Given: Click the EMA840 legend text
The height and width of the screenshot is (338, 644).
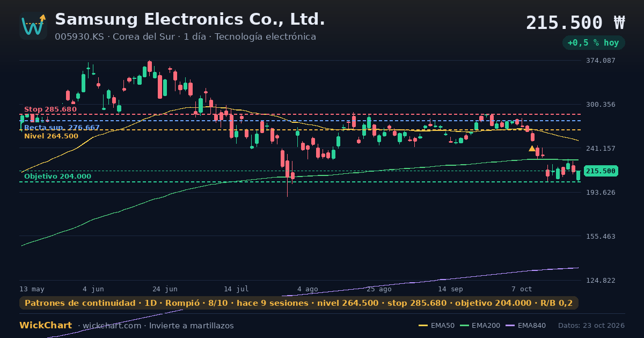Looking at the screenshot, I should (532, 326).
